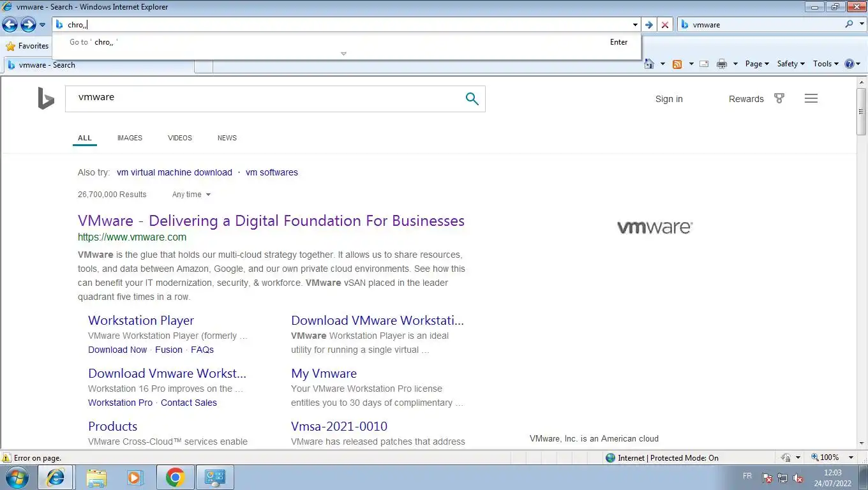Click the page vertical scrollbar thumb
Viewport: 868px width, 490px height.
pos(862,112)
